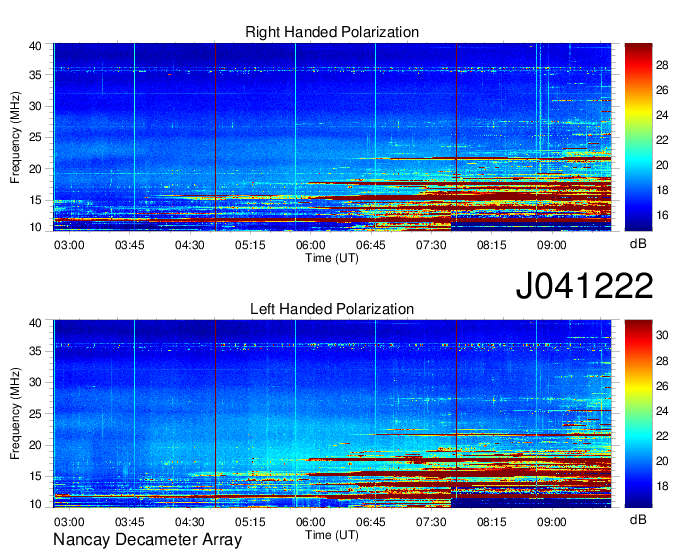Click "Time (UT)" label under Left Handed plot
The width and height of the screenshot is (680, 552).
click(x=332, y=535)
